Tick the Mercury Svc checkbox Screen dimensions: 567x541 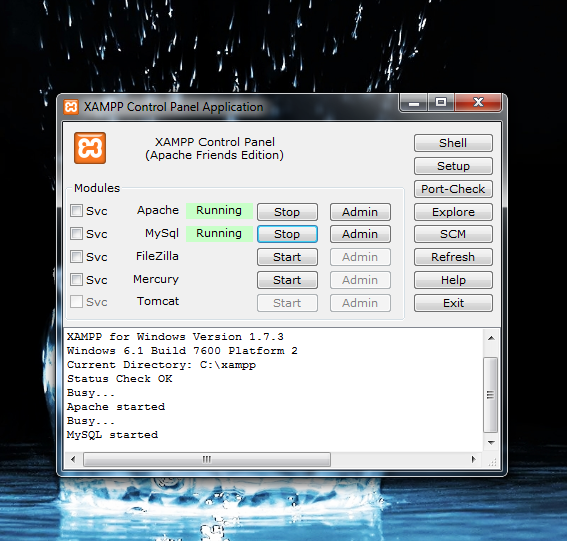click(x=76, y=280)
